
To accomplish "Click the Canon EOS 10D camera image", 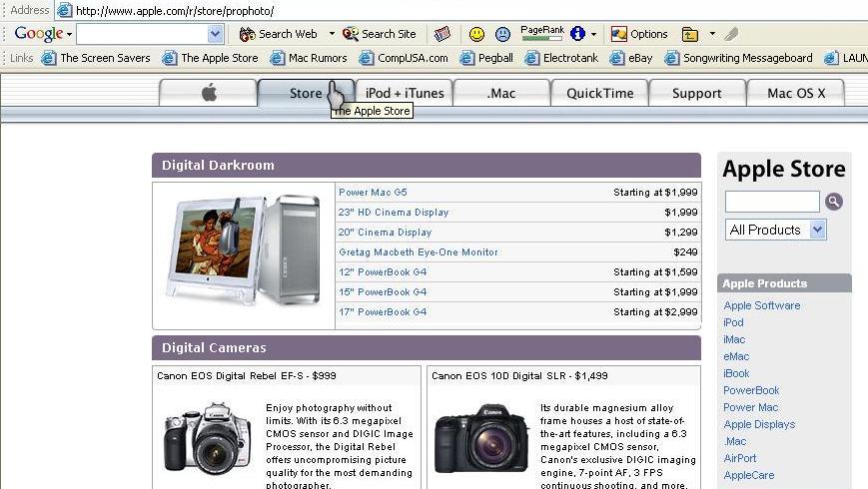I will [x=480, y=439].
